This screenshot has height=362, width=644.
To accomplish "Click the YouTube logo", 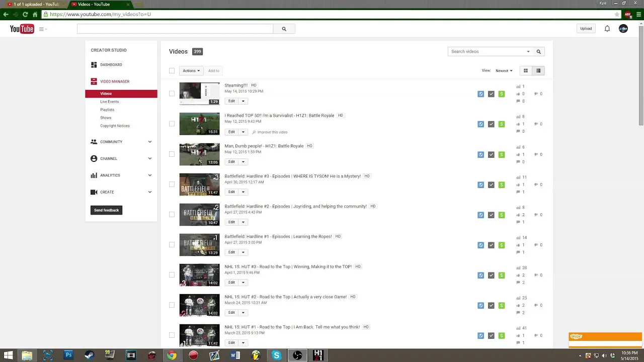I will pos(22,29).
